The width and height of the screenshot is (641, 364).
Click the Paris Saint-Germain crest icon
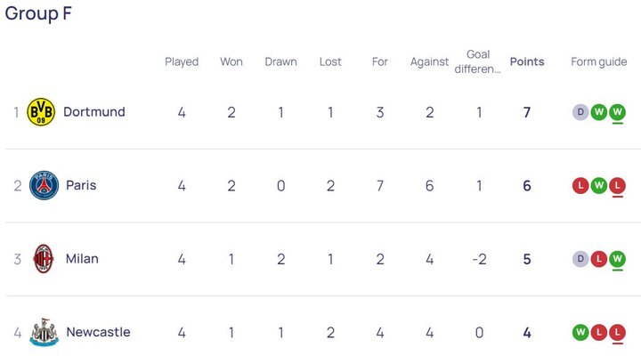click(x=44, y=185)
